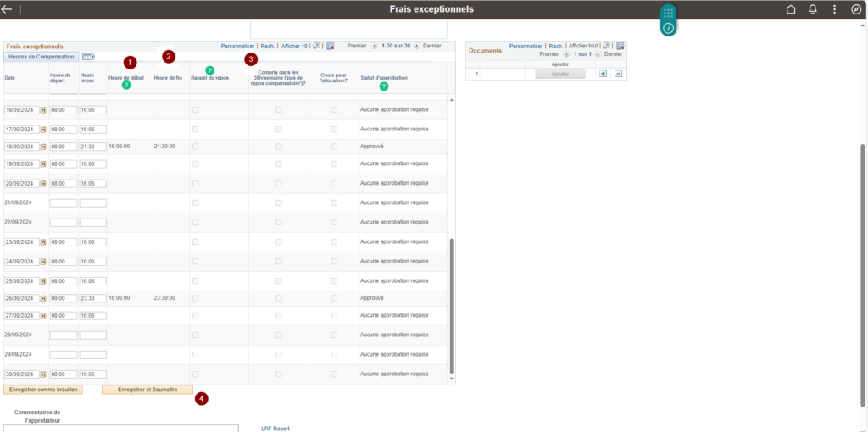The height and width of the screenshot is (432, 868).
Task: Click Heure de départ field for 21/09/2024
Action: 64,203
